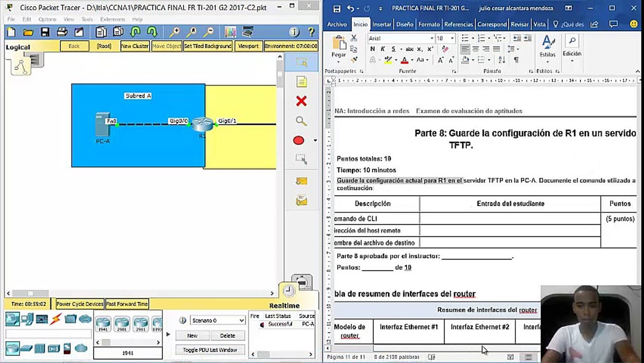This screenshot has height=363, width=644.
Task: Toggle superscript in Word
Action: tap(430, 49)
